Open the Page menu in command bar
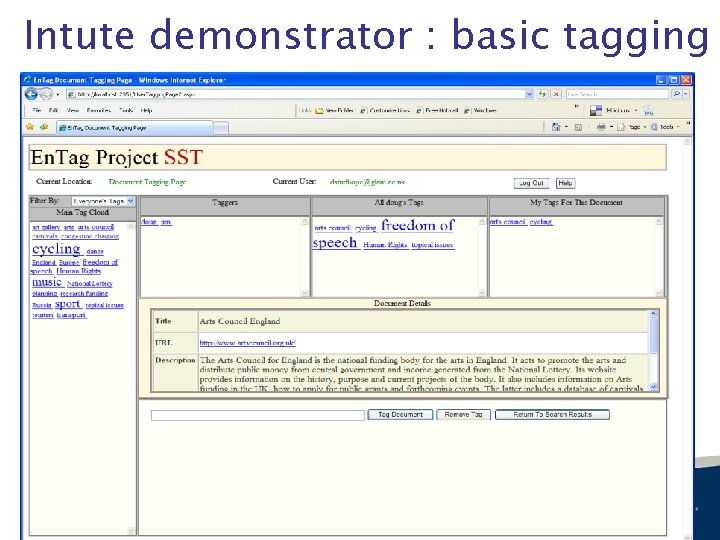The height and width of the screenshot is (540, 720). click(x=630, y=127)
